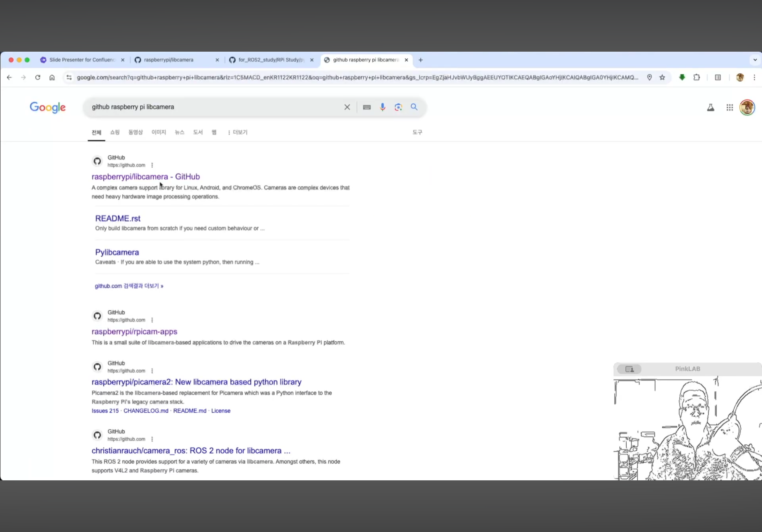
Task: Reload the current page
Action: [x=38, y=78]
